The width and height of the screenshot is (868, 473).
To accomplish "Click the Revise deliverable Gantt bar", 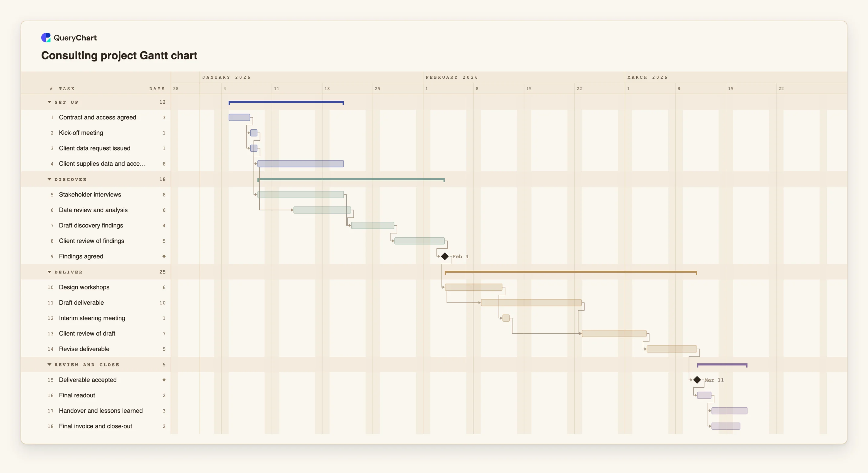I will pos(671,349).
